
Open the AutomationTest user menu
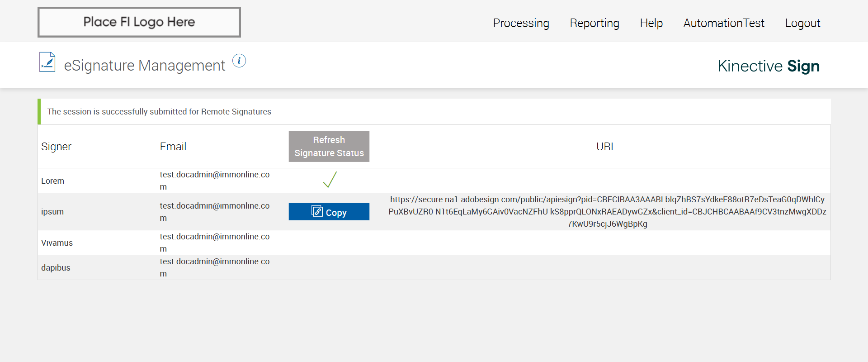(723, 23)
